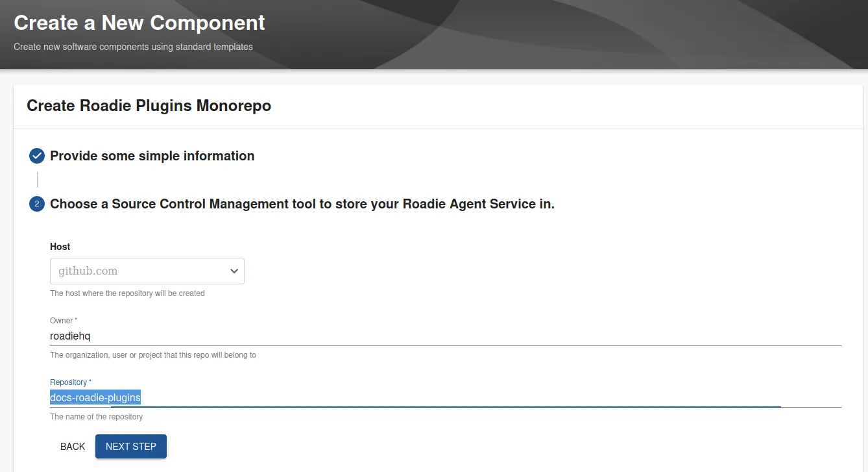868x472 pixels.
Task: Click the vertical connector line between steps
Action: [x=38, y=180]
